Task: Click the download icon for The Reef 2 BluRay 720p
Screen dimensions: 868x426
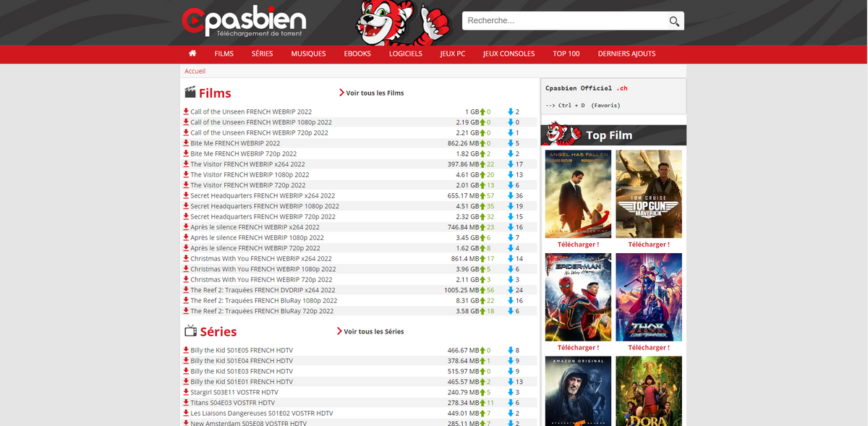Action: click(186, 311)
